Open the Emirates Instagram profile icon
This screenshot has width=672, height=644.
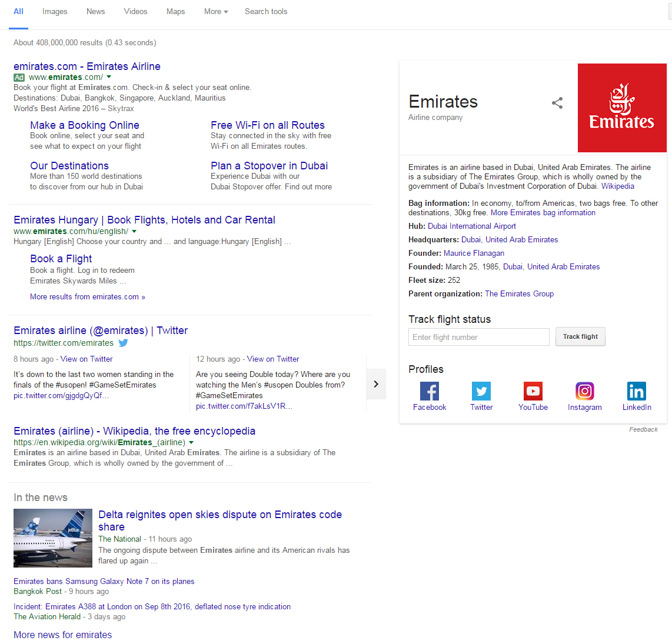[x=584, y=392]
